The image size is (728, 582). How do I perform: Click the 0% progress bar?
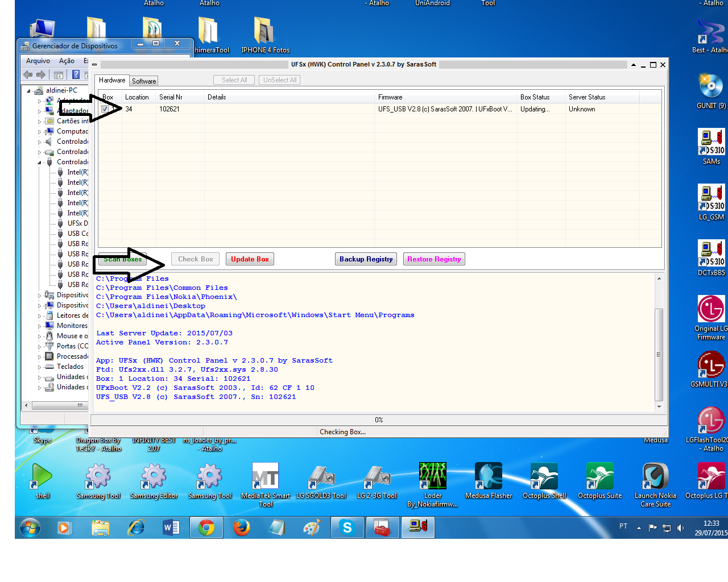click(379, 420)
